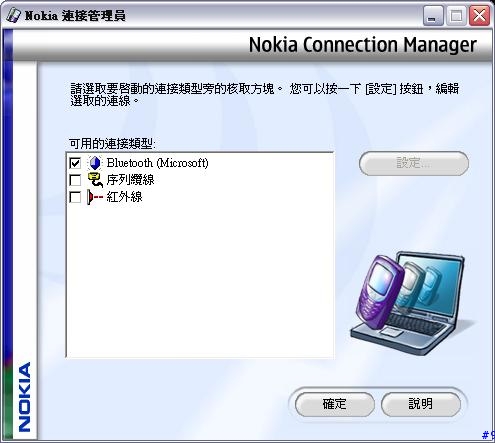Open help with the 說明 button
The height and width of the screenshot is (443, 495).
tap(421, 404)
